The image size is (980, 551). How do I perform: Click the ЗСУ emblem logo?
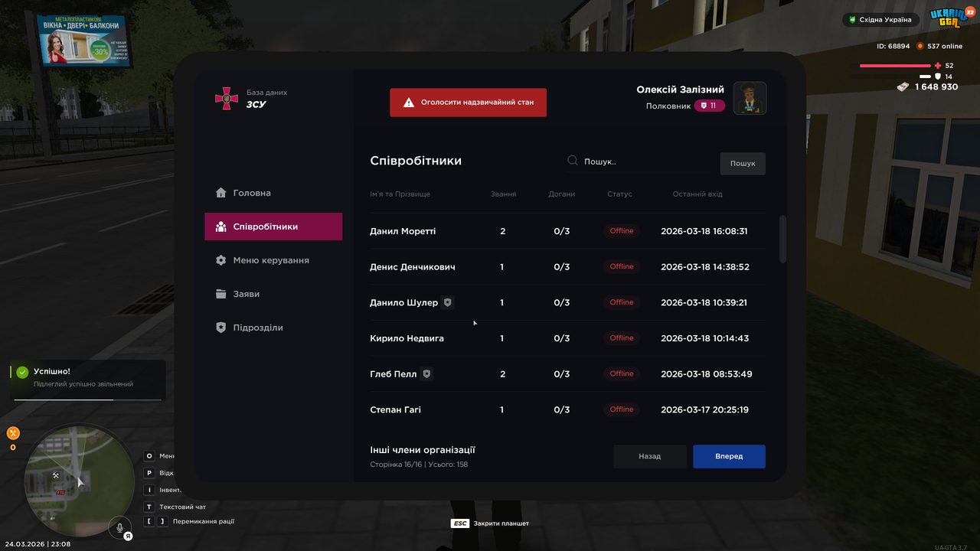(226, 99)
